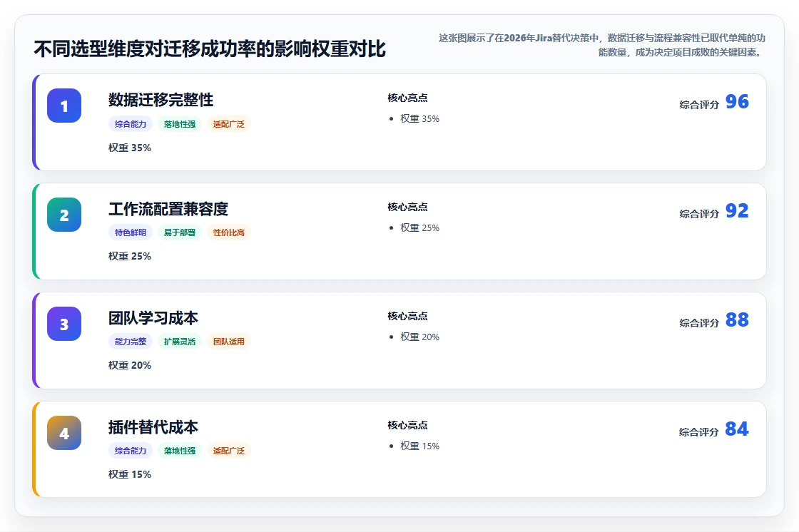Click 综合评分 label beside 92
This screenshot has height=532, width=799.
tap(699, 214)
